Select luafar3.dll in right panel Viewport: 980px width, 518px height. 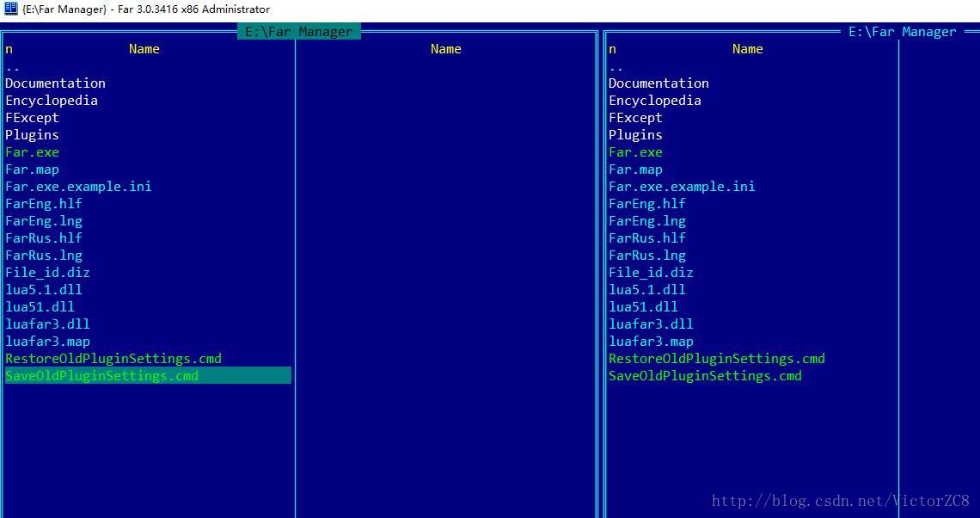651,324
